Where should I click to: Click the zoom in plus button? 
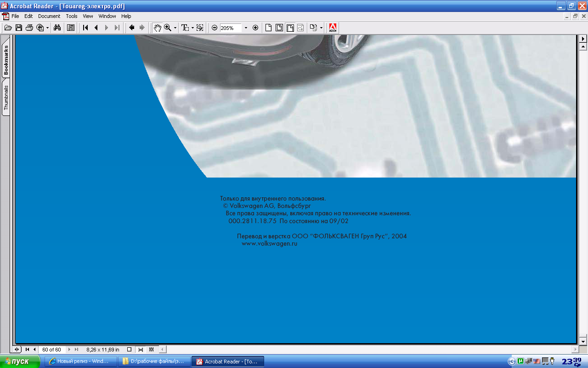255,28
